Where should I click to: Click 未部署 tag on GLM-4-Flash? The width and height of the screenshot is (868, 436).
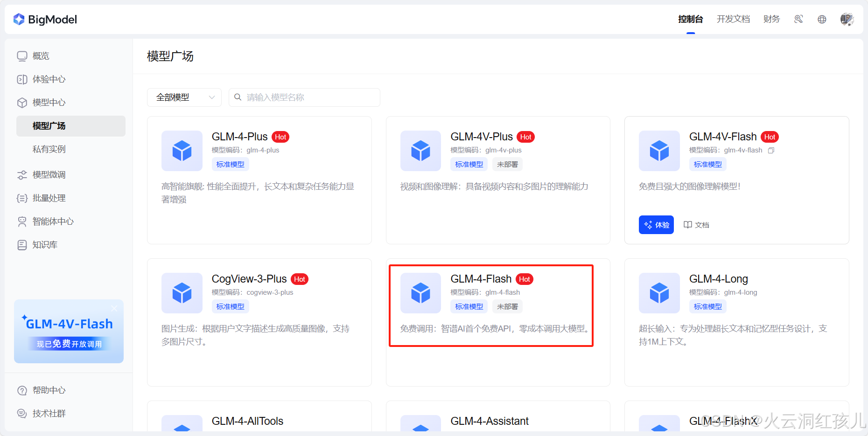pyautogui.click(x=507, y=306)
